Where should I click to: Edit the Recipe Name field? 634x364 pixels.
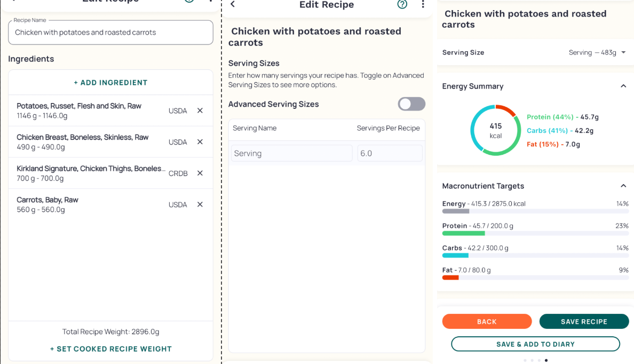[110, 33]
